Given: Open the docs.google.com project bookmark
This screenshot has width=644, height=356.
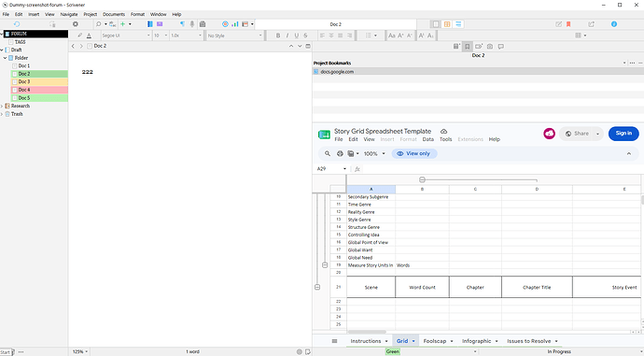Looking at the screenshot, I should coord(337,72).
